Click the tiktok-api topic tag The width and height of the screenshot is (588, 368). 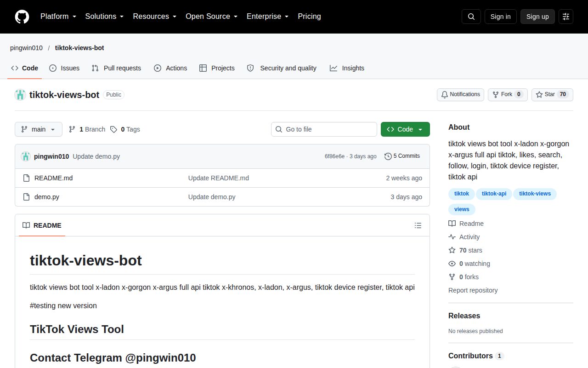pos(494,194)
